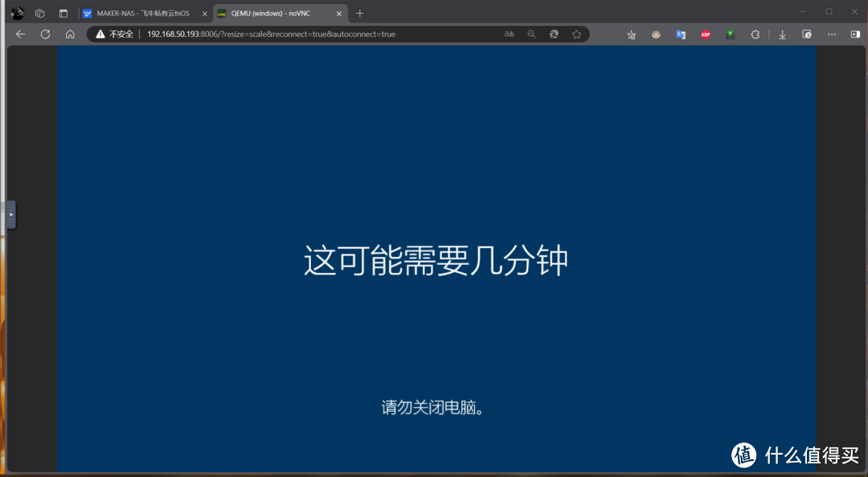The image size is (868, 477).
Task: Open the Copilot icon in the address bar
Action: click(554, 34)
